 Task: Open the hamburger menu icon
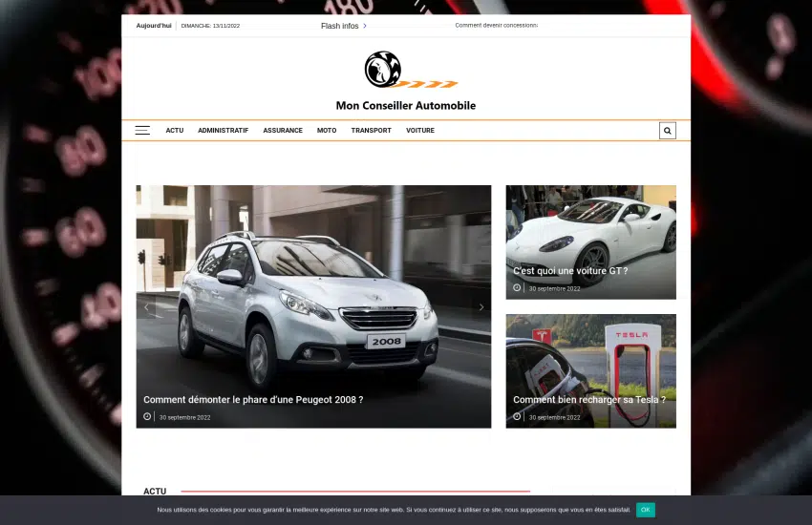coord(142,131)
